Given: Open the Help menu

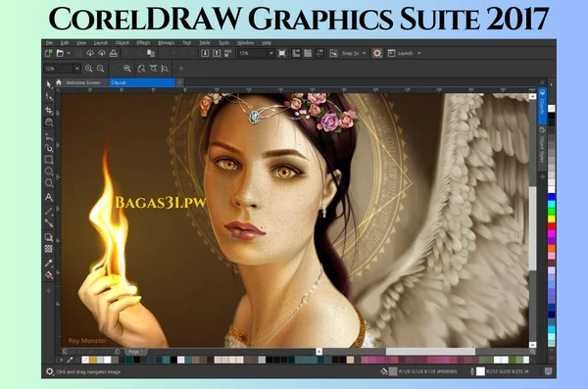Looking at the screenshot, I should click(267, 43).
